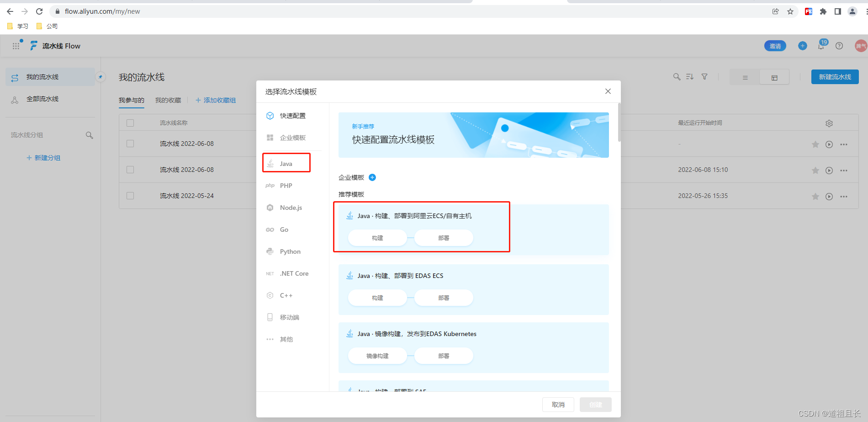The image size is (868, 422).
Task: Add an enterprise template with the plus icon
Action: (372, 177)
